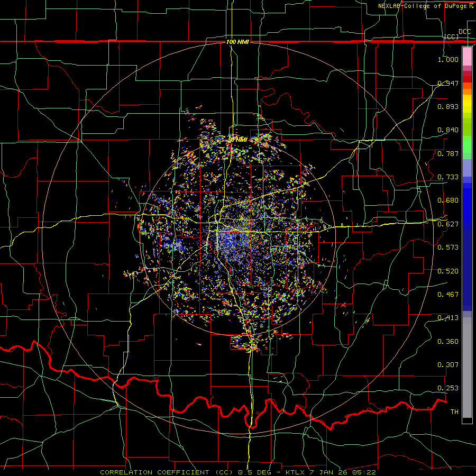The height and width of the screenshot is (476, 476).
Task: Select the 0.467 scale value
Action: pyautogui.click(x=448, y=294)
